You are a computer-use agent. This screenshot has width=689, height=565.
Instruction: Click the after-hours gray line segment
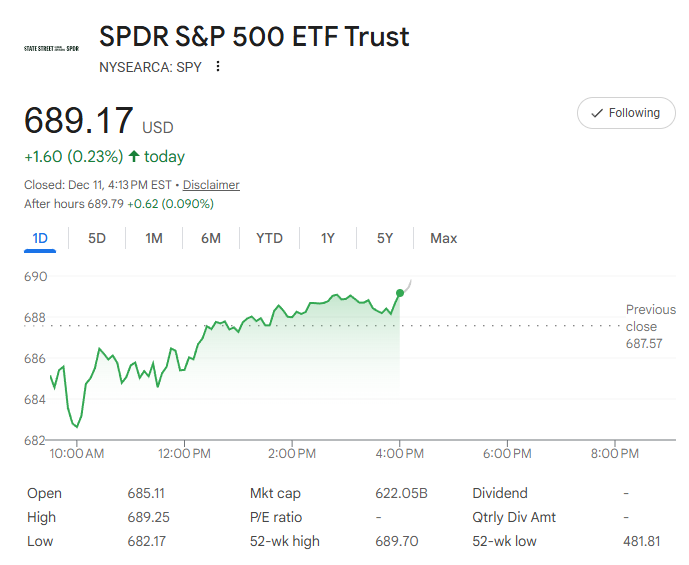(408, 284)
